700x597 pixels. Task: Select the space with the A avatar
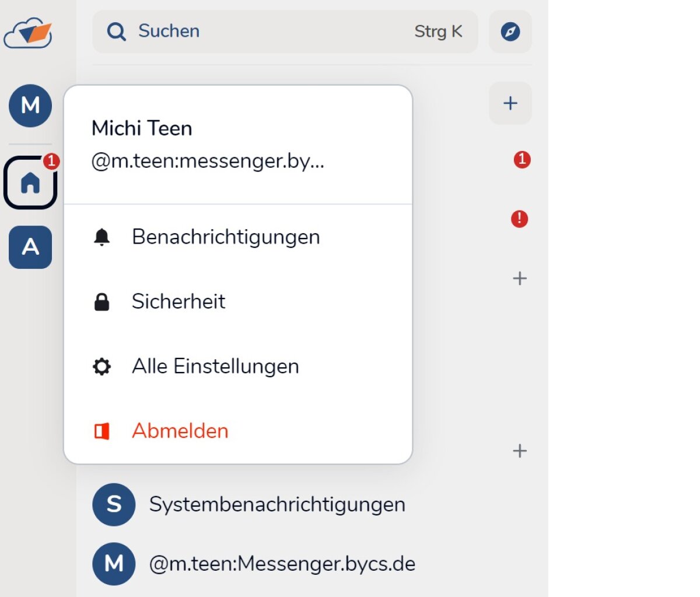(30, 247)
